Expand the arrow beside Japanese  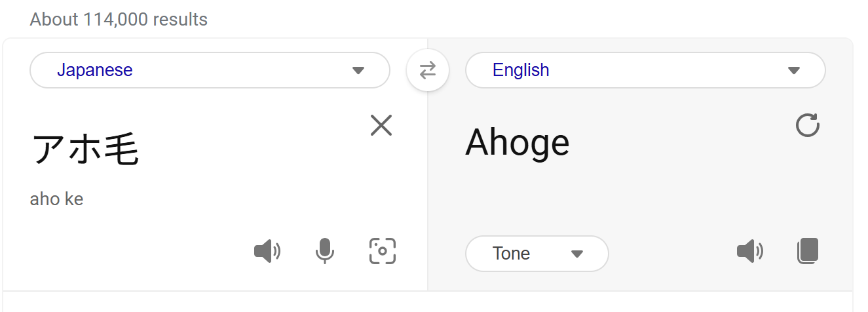tap(358, 70)
